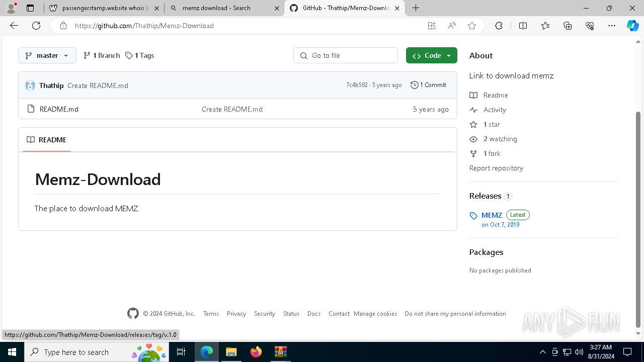Open a new browser tab with plus
This screenshot has height=362, width=644.
pyautogui.click(x=416, y=8)
